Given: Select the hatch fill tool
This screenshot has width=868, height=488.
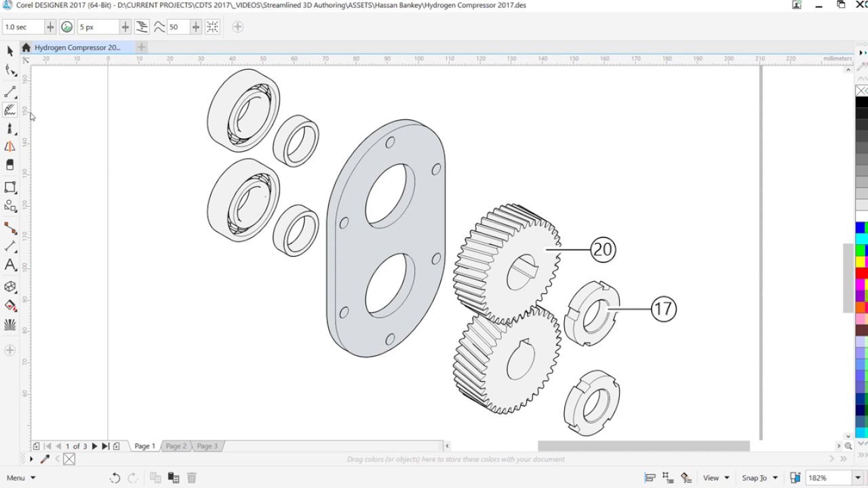Looking at the screenshot, I should (10, 325).
